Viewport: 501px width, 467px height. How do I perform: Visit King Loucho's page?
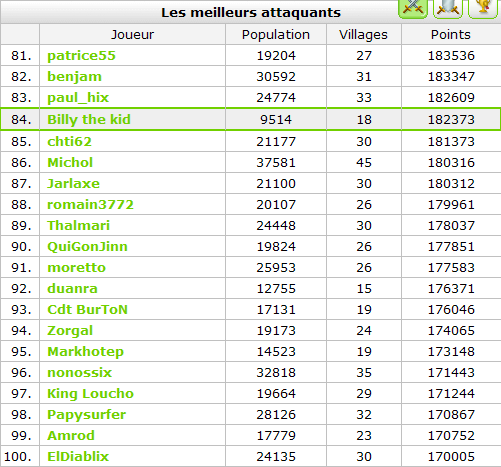click(x=90, y=394)
